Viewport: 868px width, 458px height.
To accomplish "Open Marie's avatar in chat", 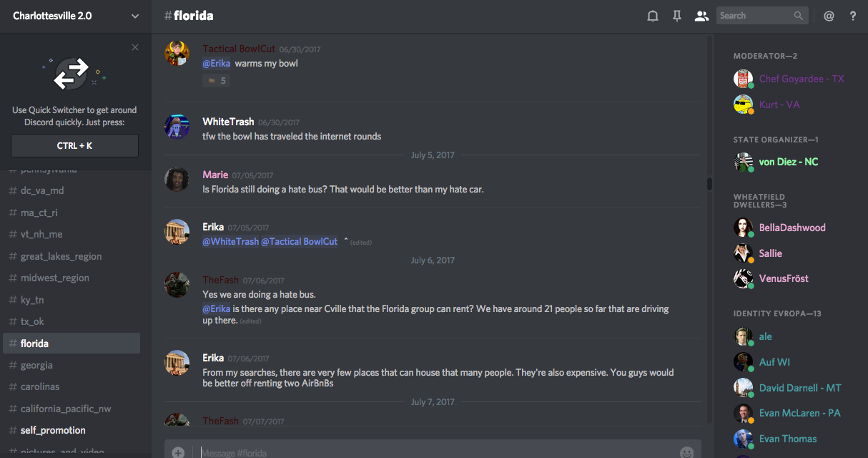I will [177, 180].
